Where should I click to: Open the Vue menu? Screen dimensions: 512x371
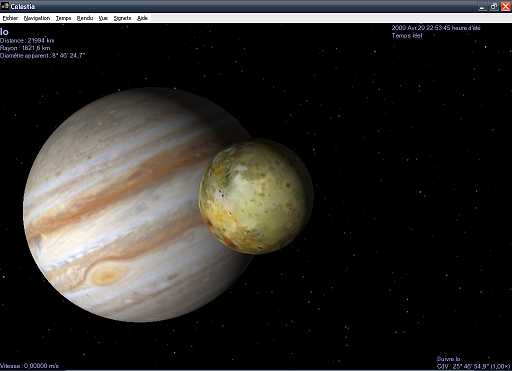click(103, 18)
